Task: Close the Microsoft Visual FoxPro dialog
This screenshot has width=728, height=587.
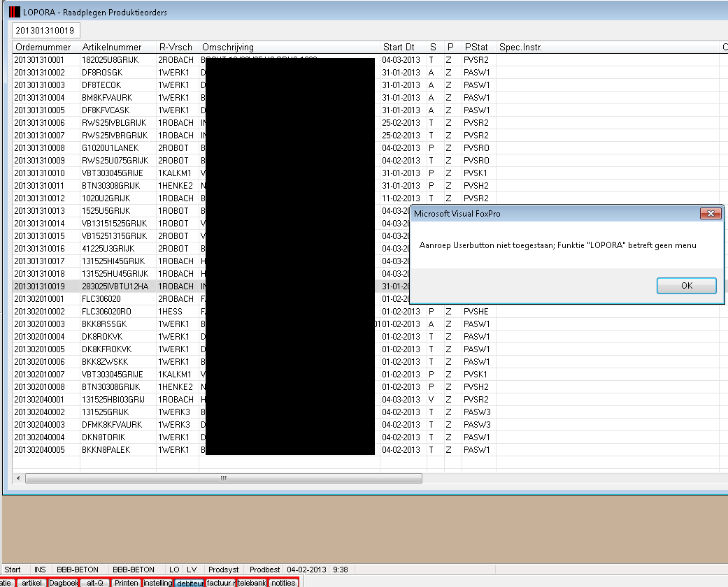Action: [x=711, y=213]
